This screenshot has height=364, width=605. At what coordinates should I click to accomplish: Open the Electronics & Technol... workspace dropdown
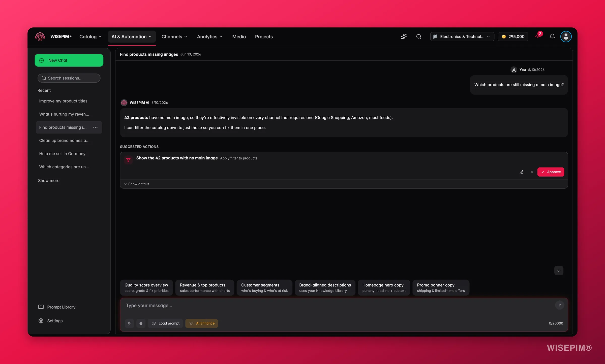(x=462, y=37)
